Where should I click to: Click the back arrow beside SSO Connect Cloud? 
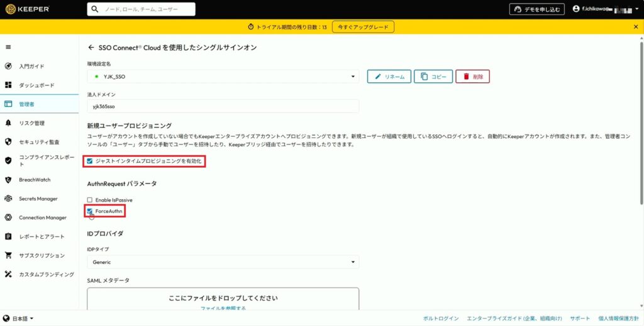91,48
